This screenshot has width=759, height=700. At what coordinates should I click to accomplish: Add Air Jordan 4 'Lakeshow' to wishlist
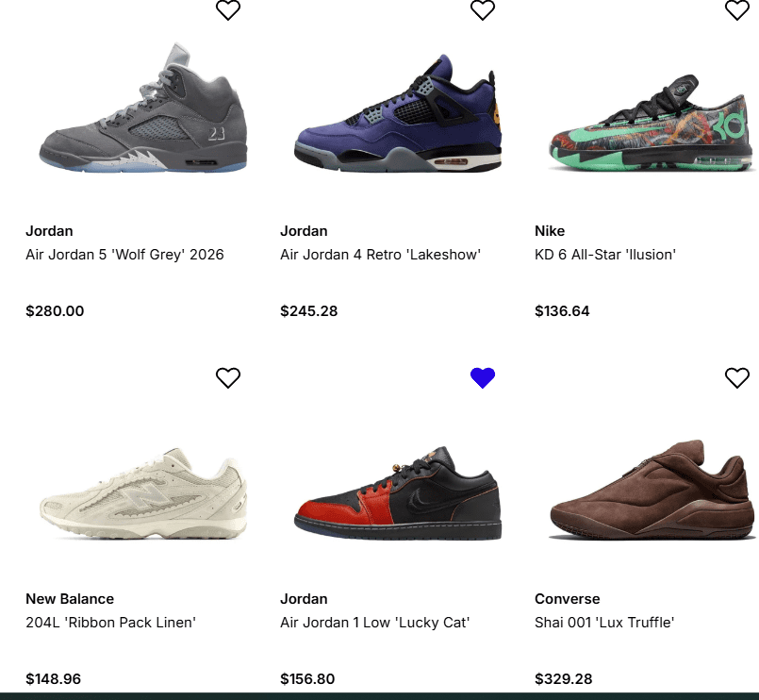483,10
